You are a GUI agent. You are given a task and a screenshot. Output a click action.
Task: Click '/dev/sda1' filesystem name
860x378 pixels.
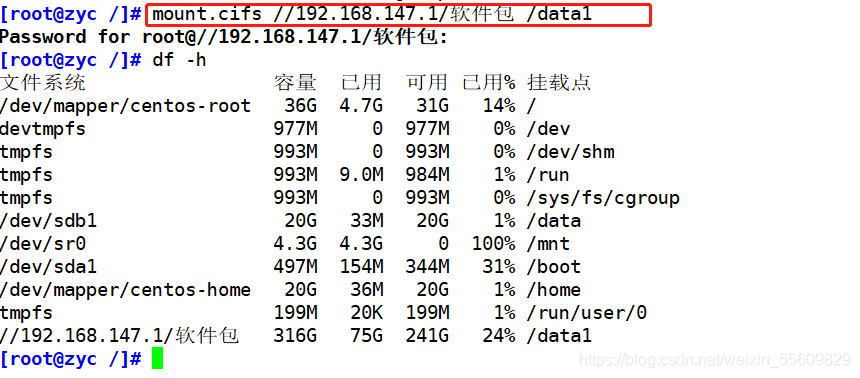(x=48, y=267)
